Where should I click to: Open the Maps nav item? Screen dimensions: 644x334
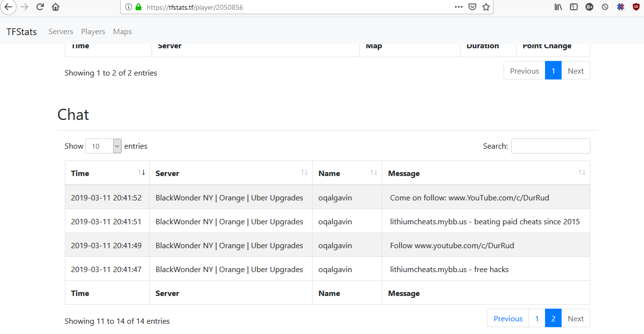coord(122,32)
